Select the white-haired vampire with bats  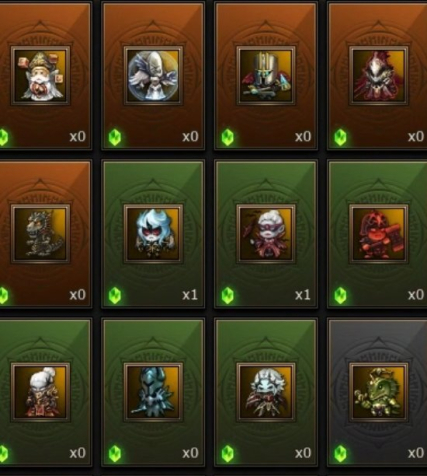[266, 234]
